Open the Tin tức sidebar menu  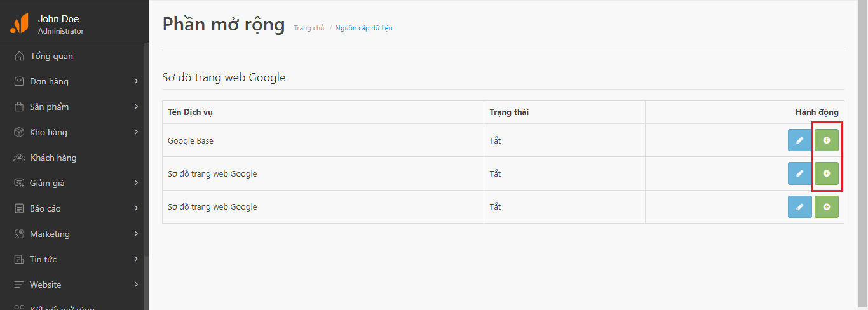pyautogui.click(x=43, y=259)
